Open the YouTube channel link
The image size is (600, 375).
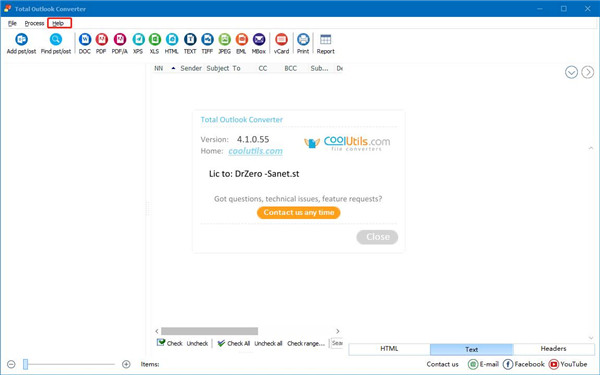[568, 364]
